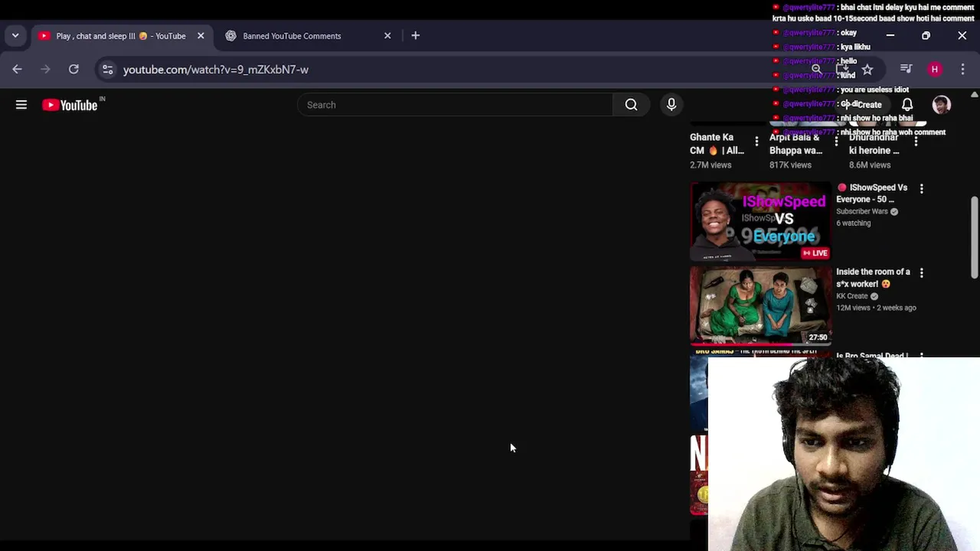This screenshot has width=980, height=551.
Task: Submit search with the magnifier button
Action: 631,105
